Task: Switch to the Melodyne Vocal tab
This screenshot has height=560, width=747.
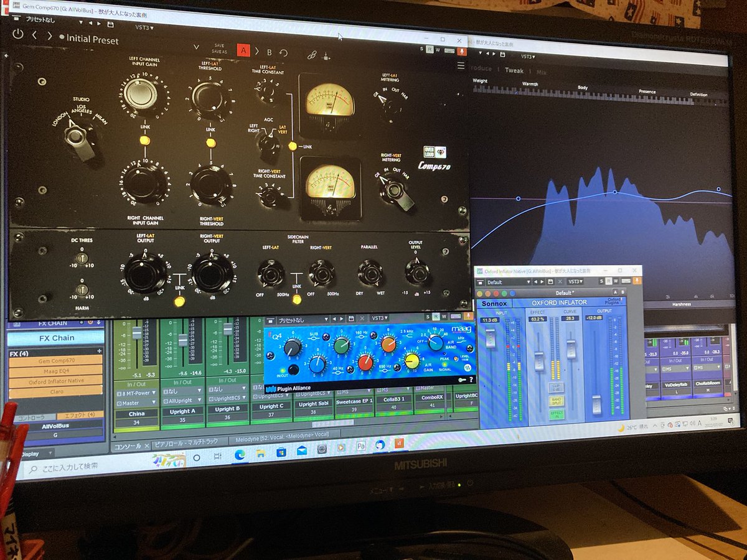Action: point(285,438)
